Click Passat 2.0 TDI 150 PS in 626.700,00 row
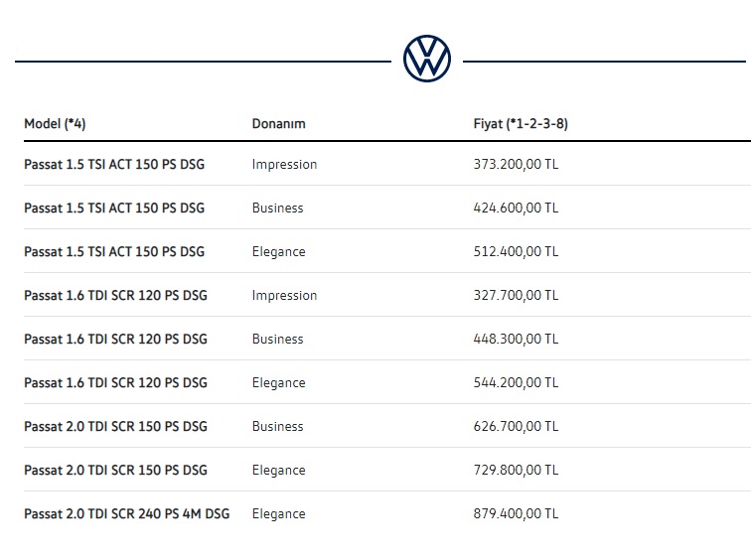Screen dimensions: 751x560 pos(116,427)
